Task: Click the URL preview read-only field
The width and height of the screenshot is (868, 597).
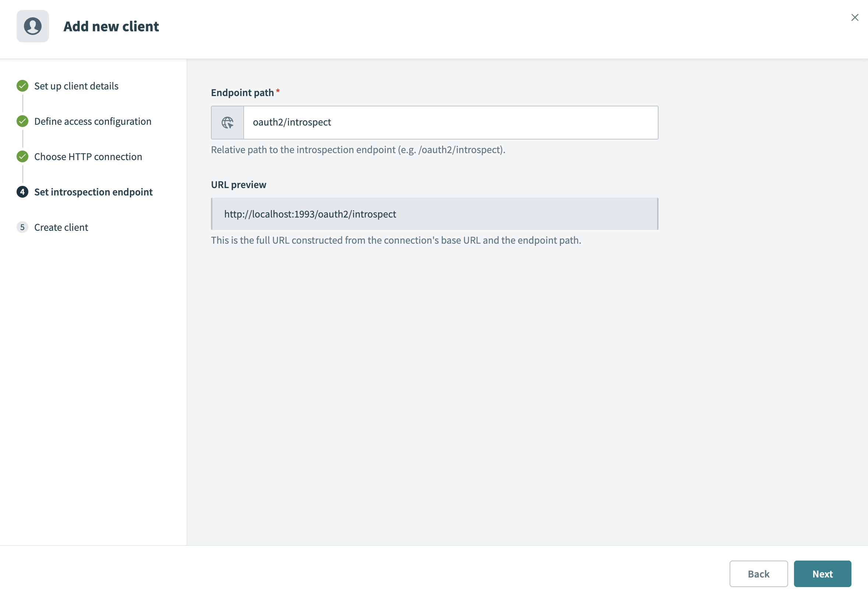Action: tap(434, 214)
